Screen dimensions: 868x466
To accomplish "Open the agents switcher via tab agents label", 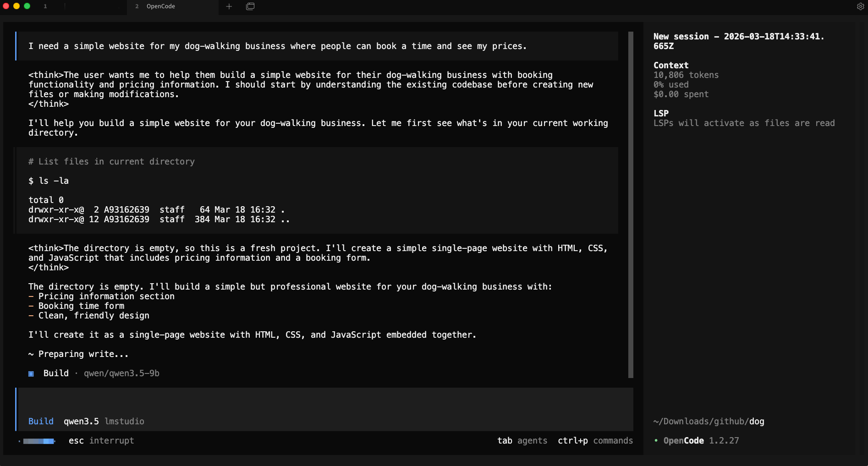I will (x=522, y=440).
